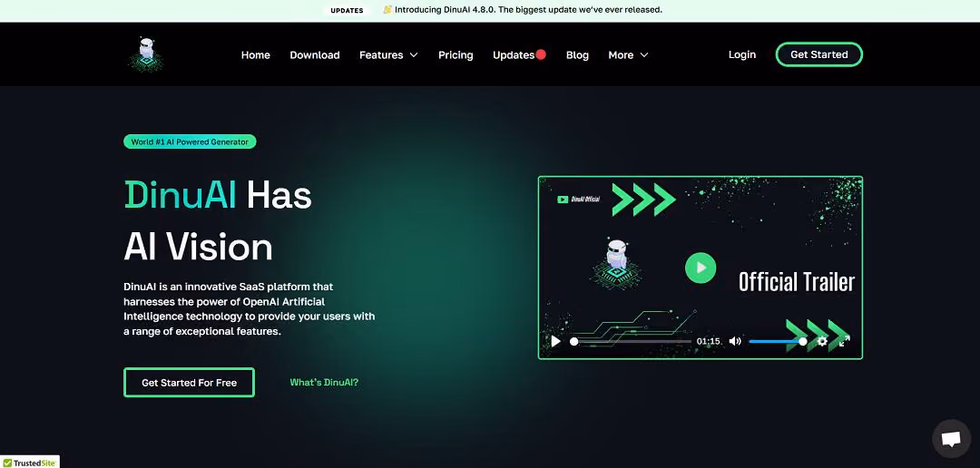The height and width of the screenshot is (468, 980).
Task: Click the DinuAI Has AI Vision heading
Action: tap(218, 220)
